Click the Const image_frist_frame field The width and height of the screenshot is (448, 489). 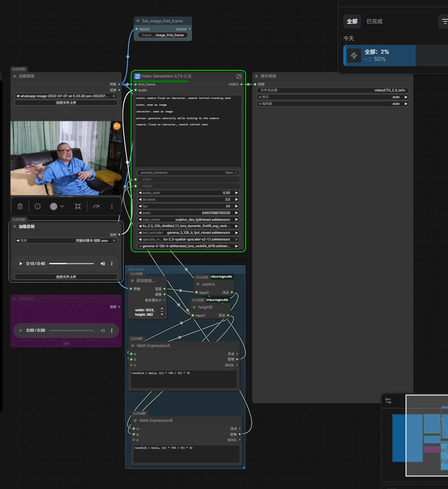(163, 35)
